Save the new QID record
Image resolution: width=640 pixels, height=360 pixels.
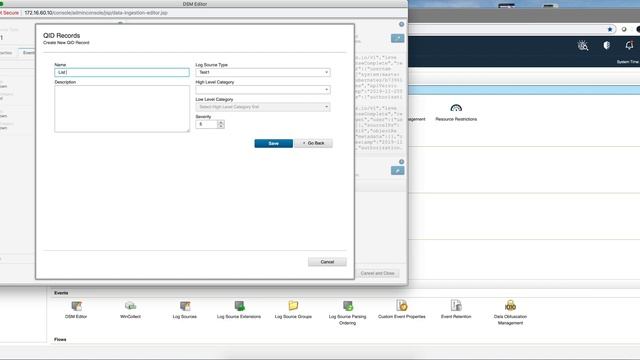[x=273, y=143]
